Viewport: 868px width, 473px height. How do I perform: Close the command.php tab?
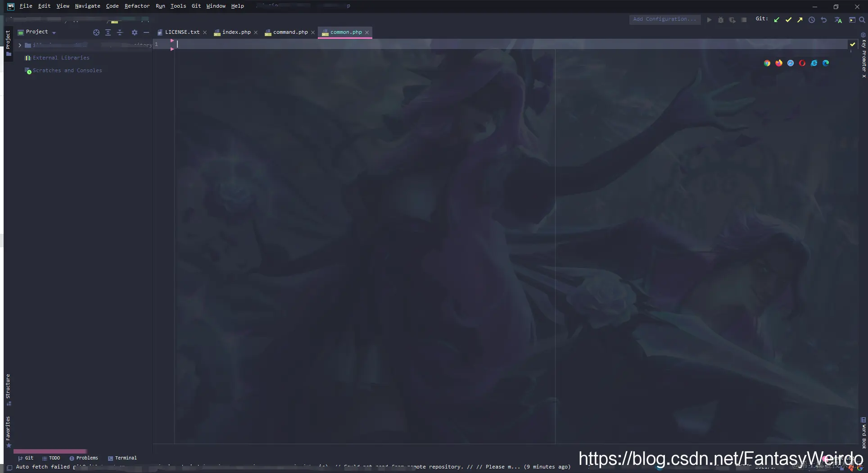tap(313, 32)
